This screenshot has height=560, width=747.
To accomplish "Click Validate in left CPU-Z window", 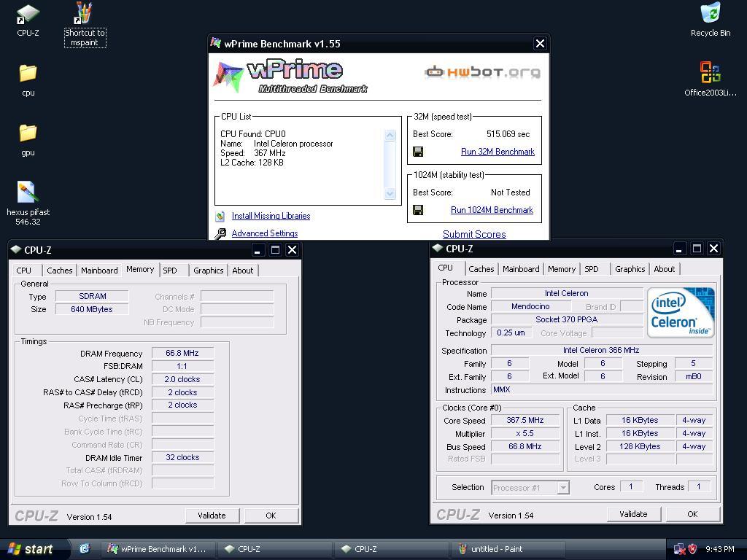I will click(x=212, y=516).
